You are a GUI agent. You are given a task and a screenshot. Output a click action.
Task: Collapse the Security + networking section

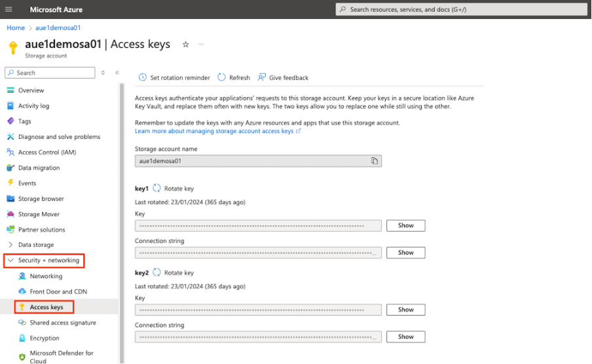[x=44, y=261]
